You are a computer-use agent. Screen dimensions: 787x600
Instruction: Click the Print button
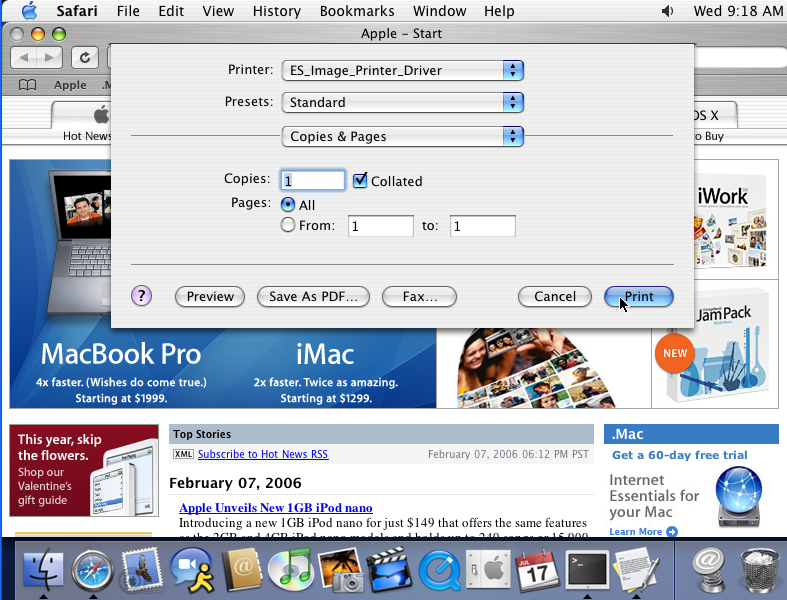(x=639, y=296)
